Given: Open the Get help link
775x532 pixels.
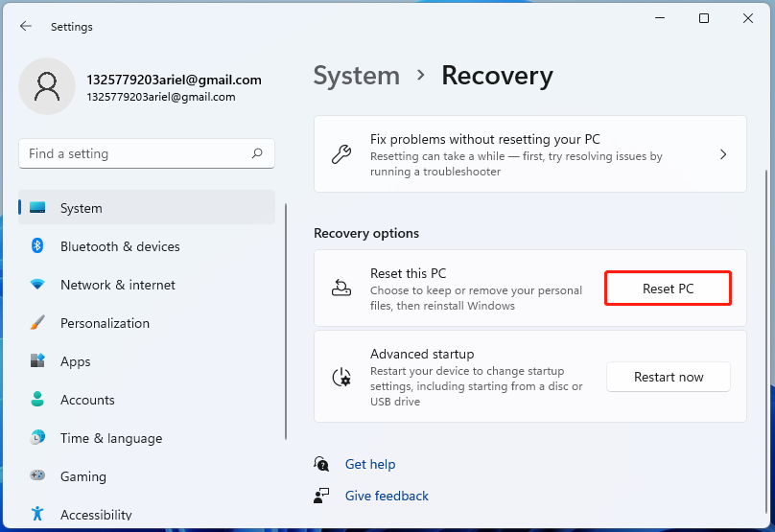Looking at the screenshot, I should click(370, 464).
